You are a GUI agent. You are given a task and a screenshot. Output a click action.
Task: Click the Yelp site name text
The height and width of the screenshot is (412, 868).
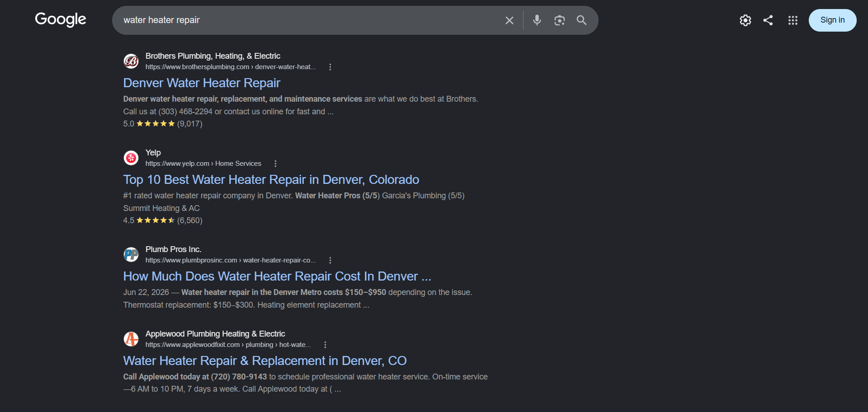point(153,153)
